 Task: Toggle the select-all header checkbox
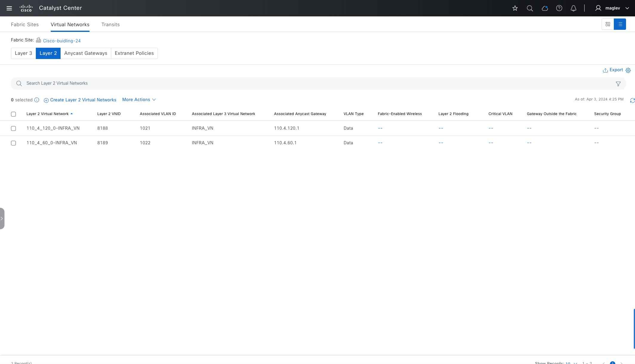13,114
